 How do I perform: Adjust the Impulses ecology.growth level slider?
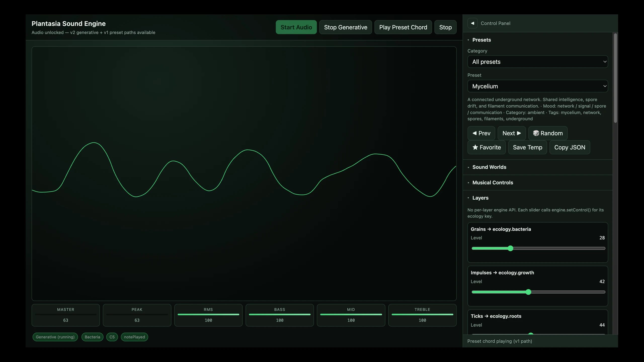(x=538, y=292)
